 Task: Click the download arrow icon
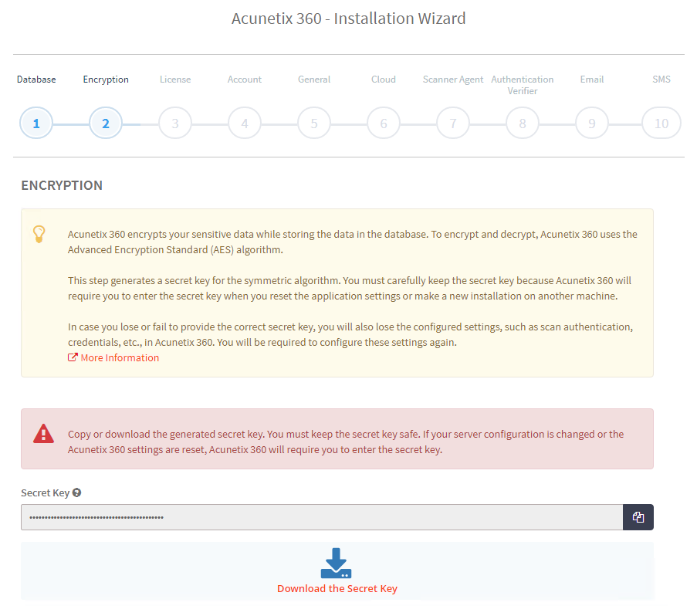336,563
